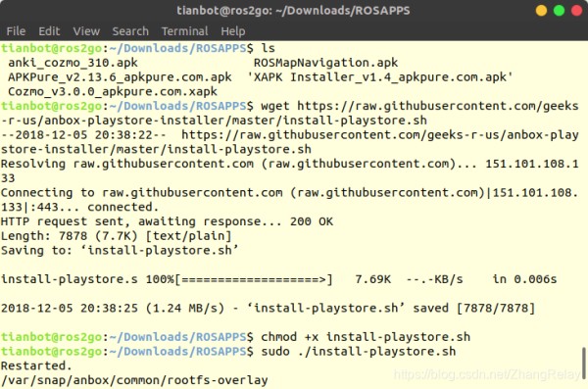Click the sudo ./install-playstore.sh command line
The width and height of the screenshot is (588, 389).
pos(359,352)
